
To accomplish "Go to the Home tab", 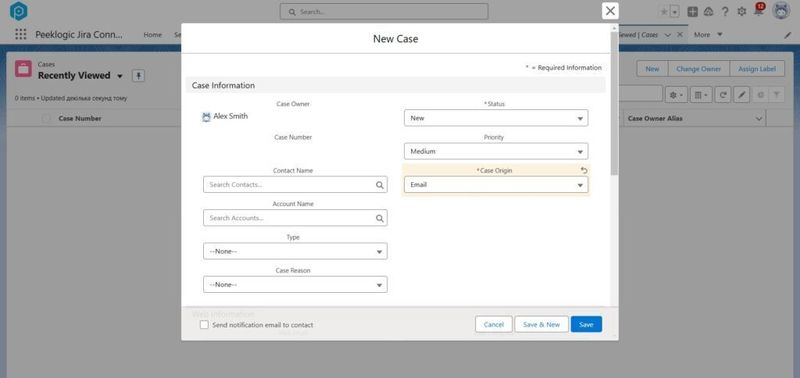I will [153, 35].
